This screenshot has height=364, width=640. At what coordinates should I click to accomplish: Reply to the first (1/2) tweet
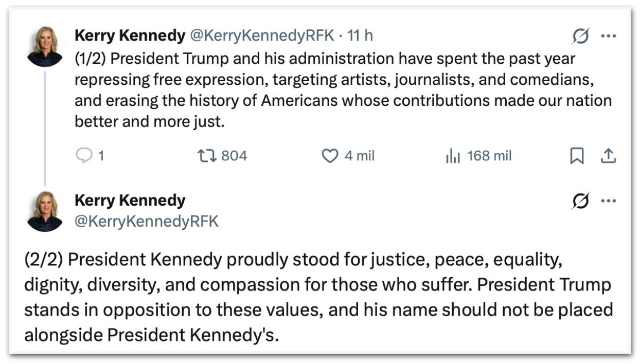point(84,156)
